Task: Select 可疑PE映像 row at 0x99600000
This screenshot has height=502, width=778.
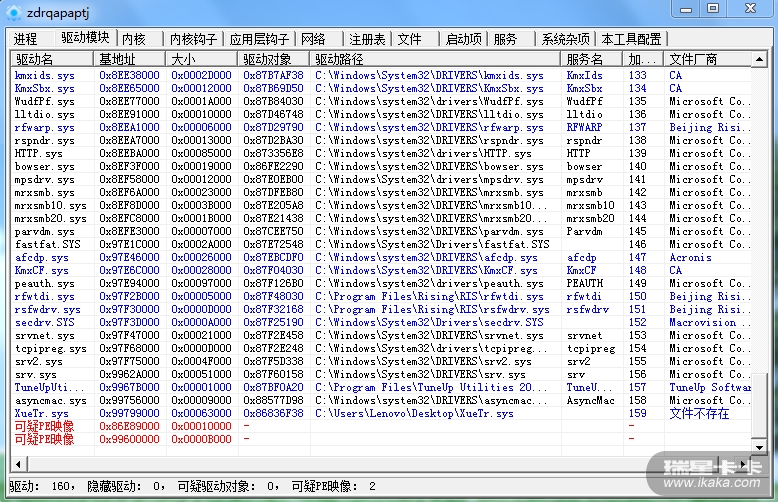Action: (x=381, y=439)
